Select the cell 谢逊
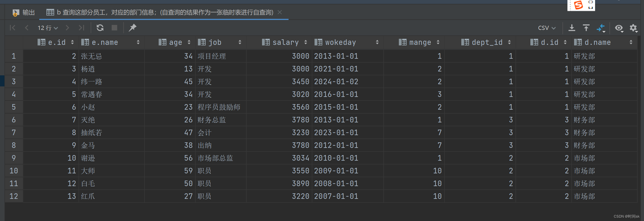The width and height of the screenshot is (644, 221). [112, 158]
